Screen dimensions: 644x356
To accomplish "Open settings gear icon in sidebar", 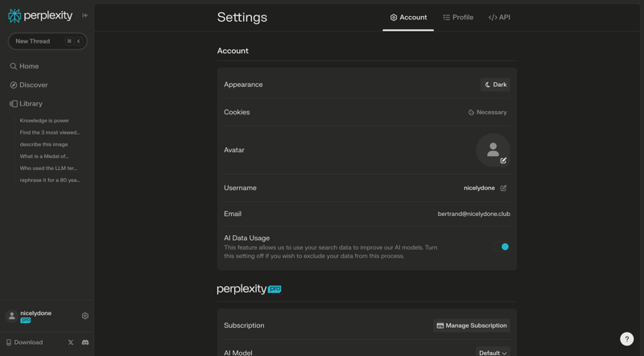I will (85, 316).
